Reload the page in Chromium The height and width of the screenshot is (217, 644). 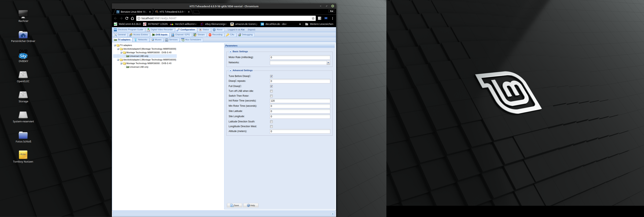coord(127,18)
